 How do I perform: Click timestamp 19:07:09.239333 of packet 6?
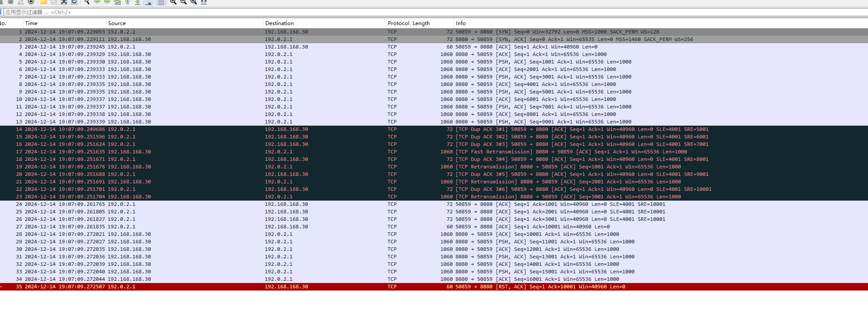pos(82,69)
